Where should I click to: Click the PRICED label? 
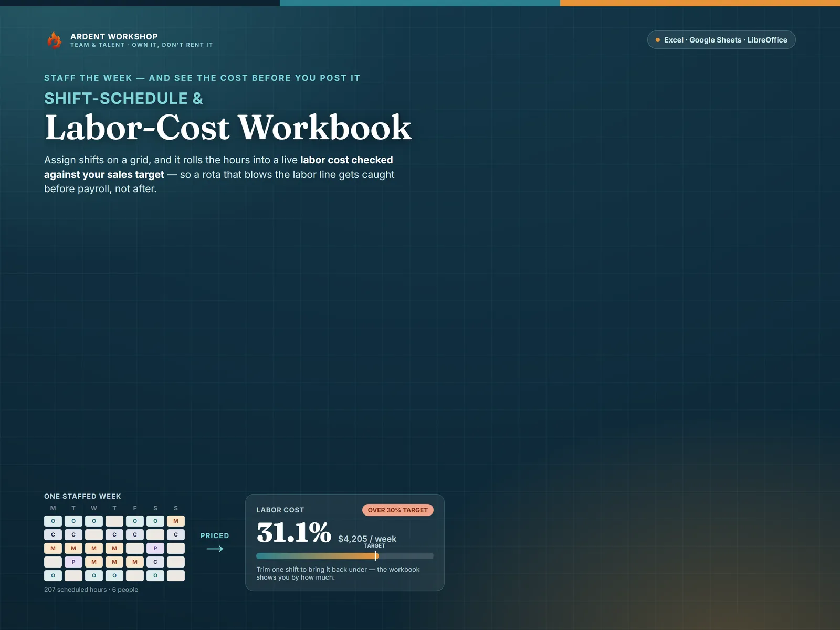215,535
